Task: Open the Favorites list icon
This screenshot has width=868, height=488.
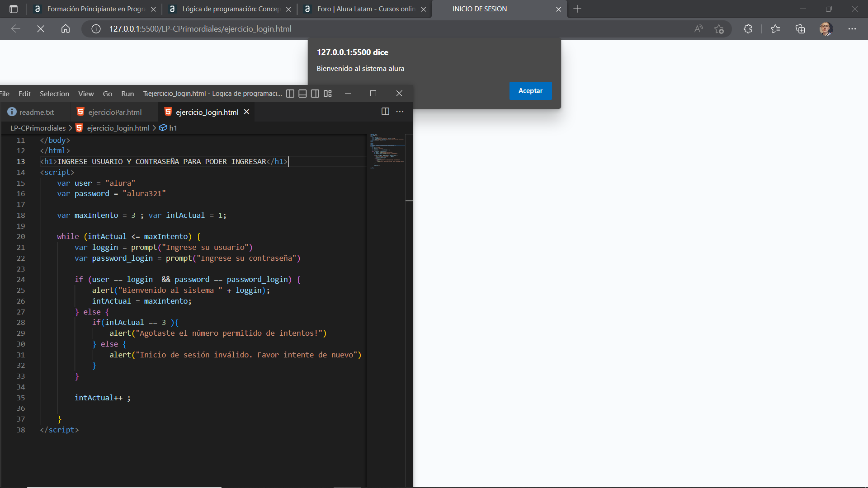Action: [775, 29]
